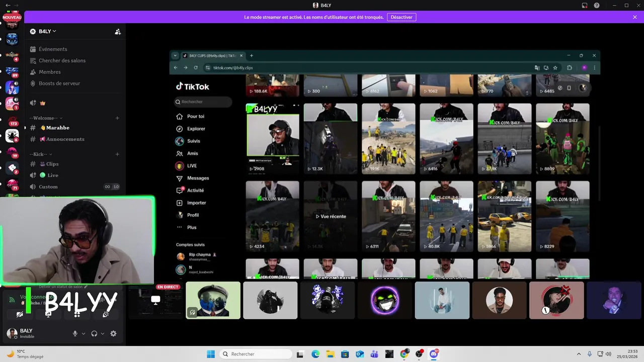Click Désactiver in streamer mode banner
Viewport: 644px width, 362px height.
[401, 17]
